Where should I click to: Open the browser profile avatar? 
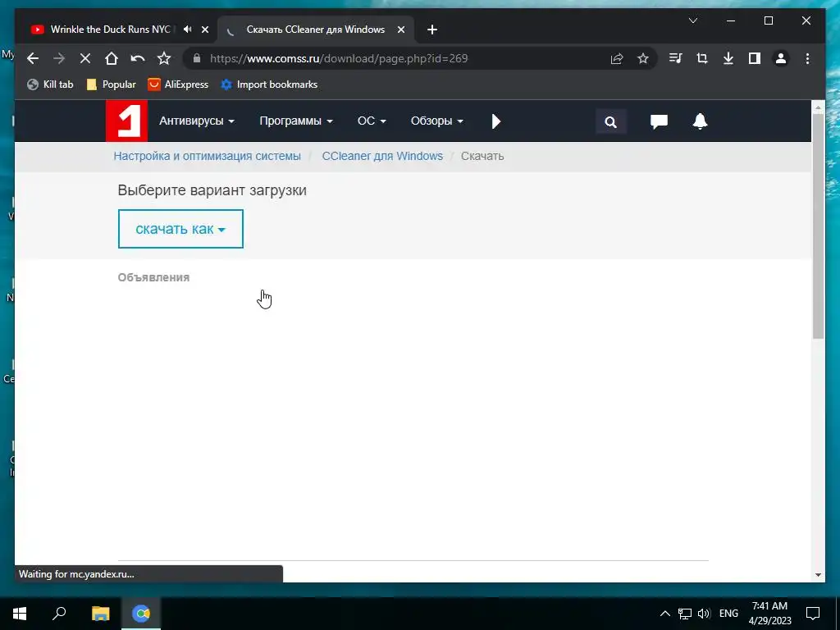pos(781,58)
